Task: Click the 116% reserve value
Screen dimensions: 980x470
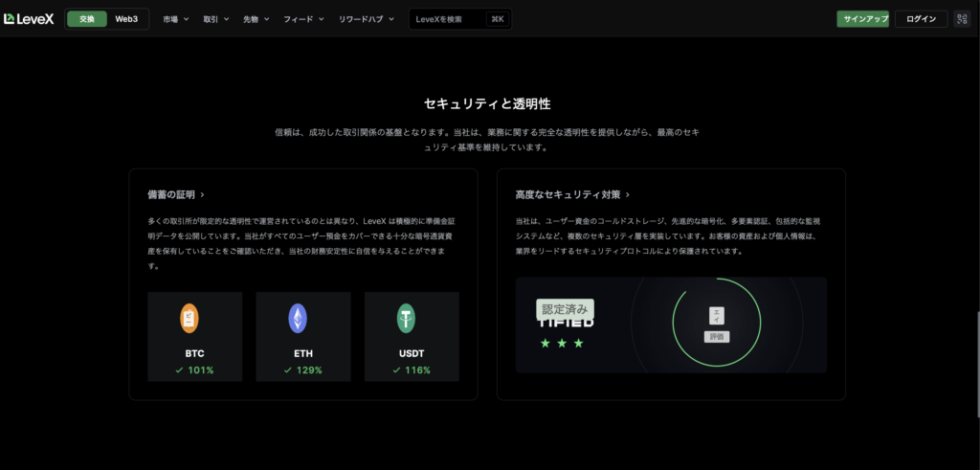Action: pos(417,370)
